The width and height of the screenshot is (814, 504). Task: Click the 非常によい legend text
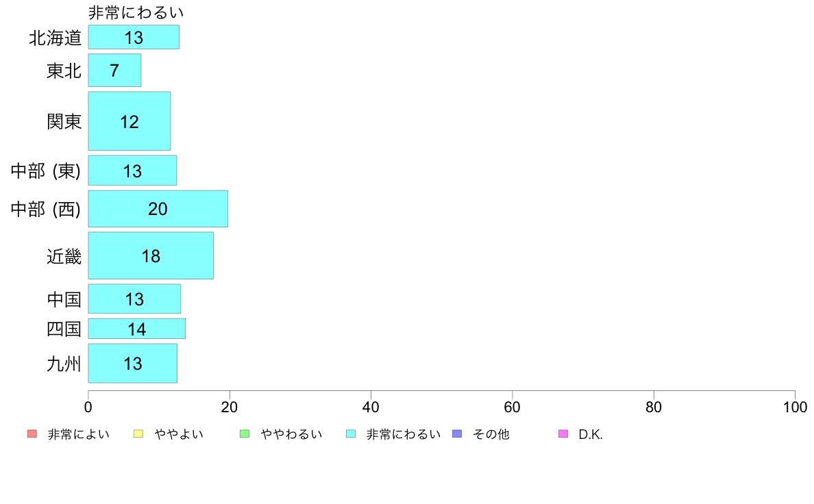(x=78, y=434)
